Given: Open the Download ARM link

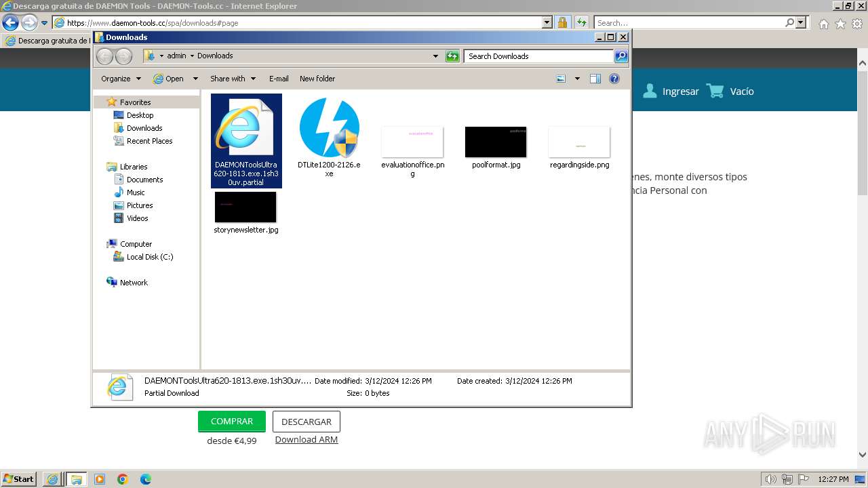Looking at the screenshot, I should coord(307,440).
